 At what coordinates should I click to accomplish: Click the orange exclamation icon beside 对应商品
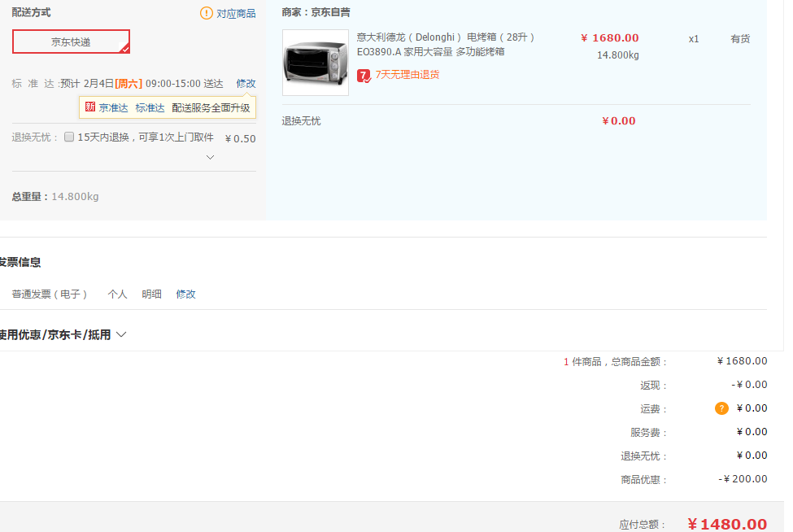pyautogui.click(x=207, y=13)
